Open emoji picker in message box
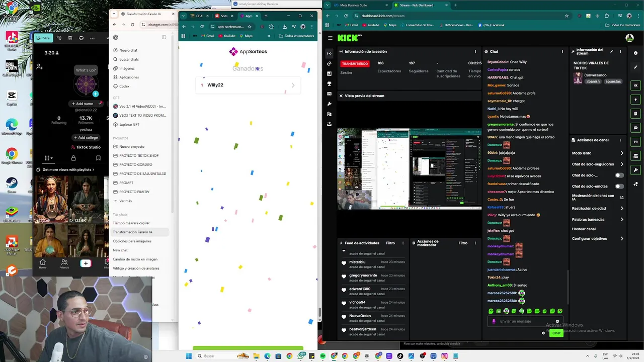The height and width of the screenshot is (362, 644). coord(557,321)
